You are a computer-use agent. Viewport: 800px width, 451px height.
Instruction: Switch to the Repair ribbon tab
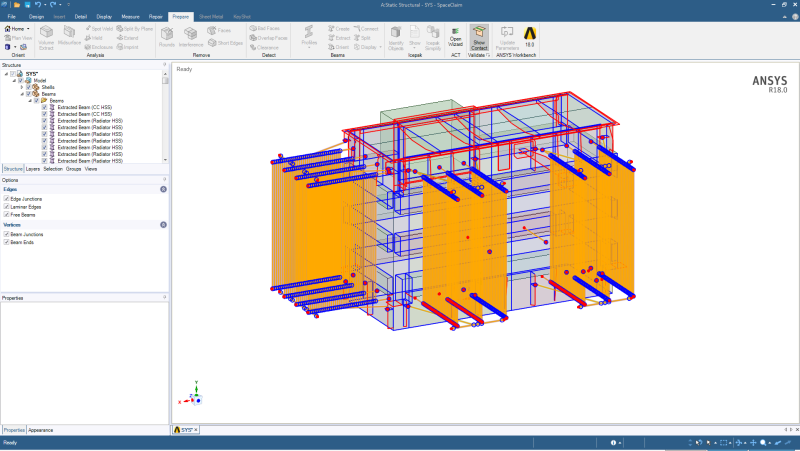point(156,17)
